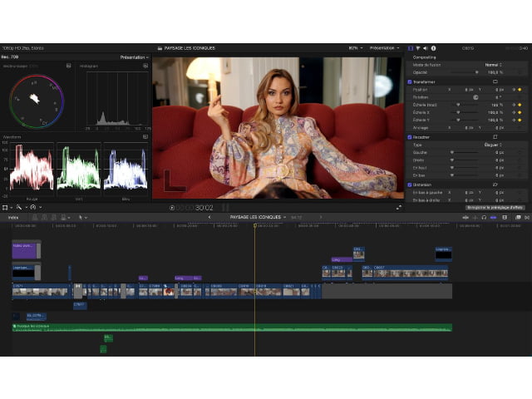Toggle the Position keyframe yellow diamond
The width and height of the screenshot is (532, 399).
(520, 90)
